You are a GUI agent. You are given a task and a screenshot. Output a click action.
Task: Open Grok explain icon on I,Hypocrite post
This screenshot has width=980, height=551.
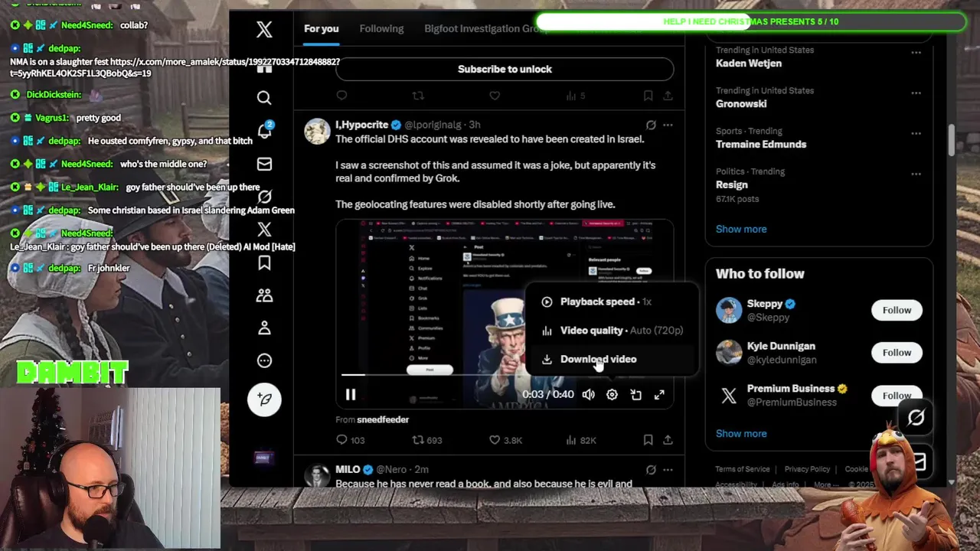tap(651, 125)
